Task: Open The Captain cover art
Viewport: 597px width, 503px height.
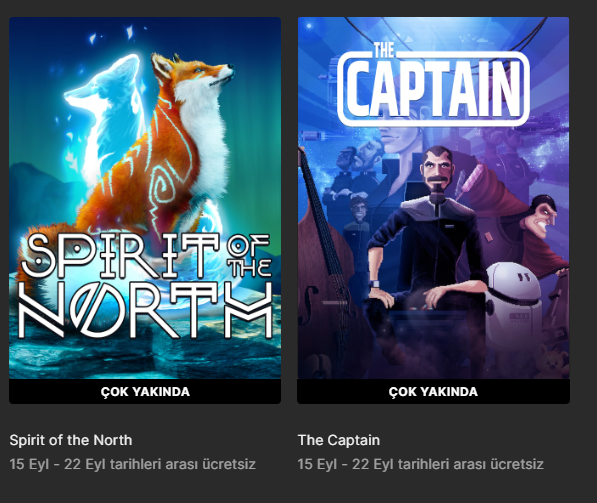Action: pos(433,198)
